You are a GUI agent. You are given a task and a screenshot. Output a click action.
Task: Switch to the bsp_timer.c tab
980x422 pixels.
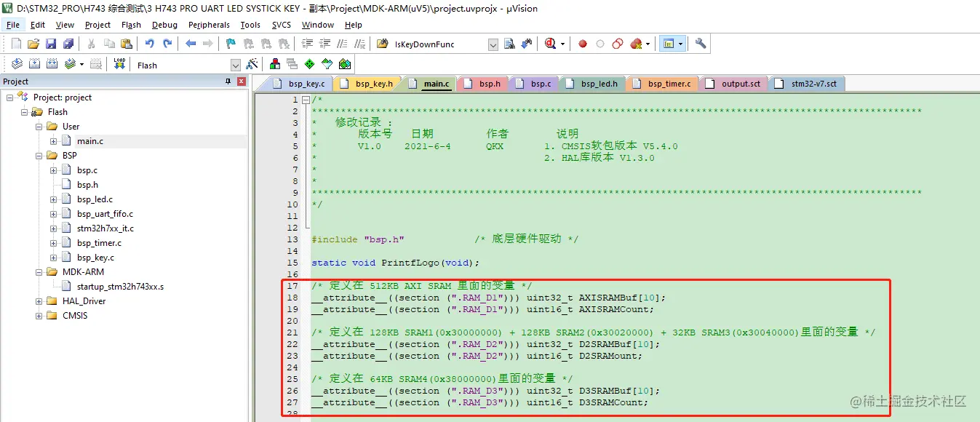coord(661,84)
